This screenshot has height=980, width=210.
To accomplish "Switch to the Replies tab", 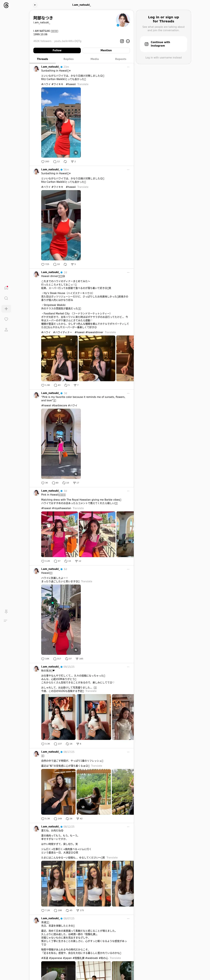I will coord(69,59).
